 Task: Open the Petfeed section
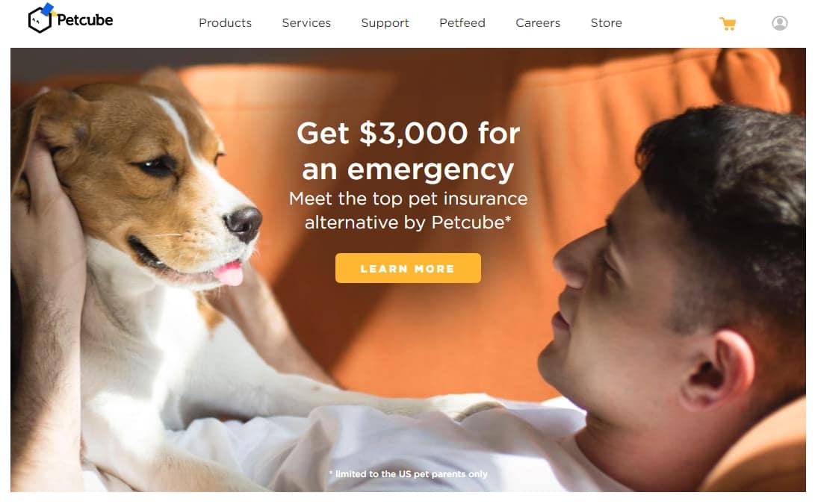pos(462,23)
